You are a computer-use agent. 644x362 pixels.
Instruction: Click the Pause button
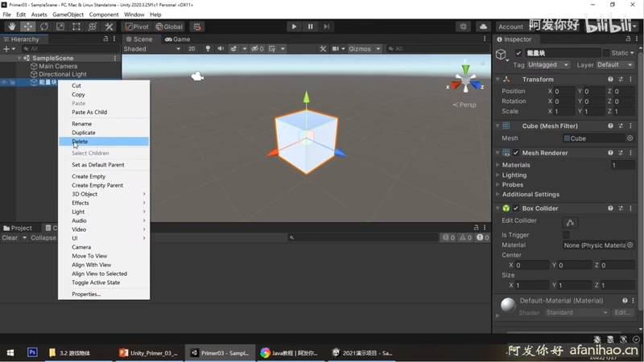coord(311,27)
